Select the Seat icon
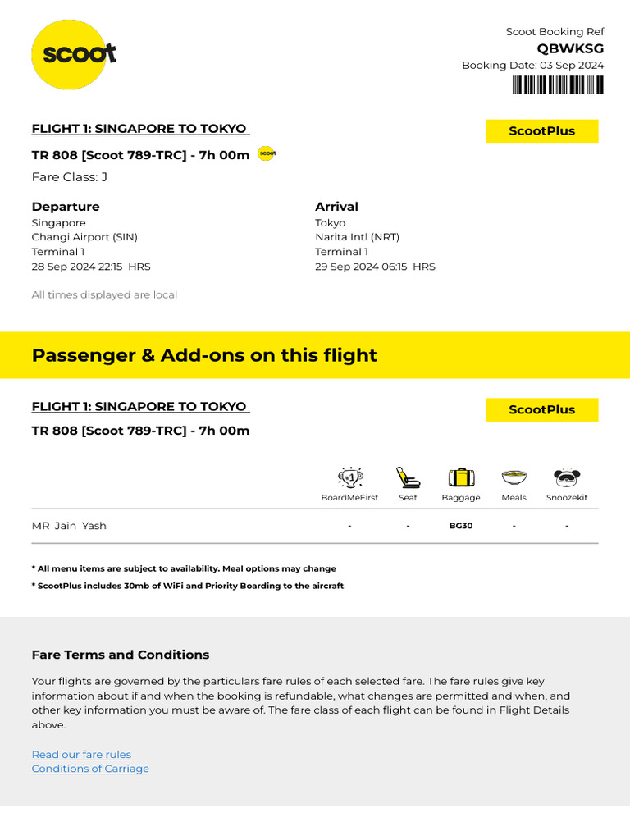Image resolution: width=630 pixels, height=840 pixels. [x=408, y=477]
